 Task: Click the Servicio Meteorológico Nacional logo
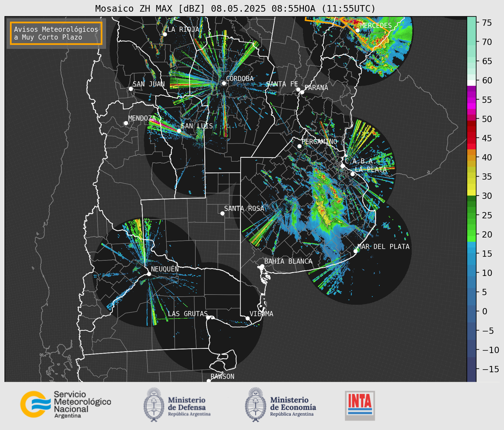66,404
